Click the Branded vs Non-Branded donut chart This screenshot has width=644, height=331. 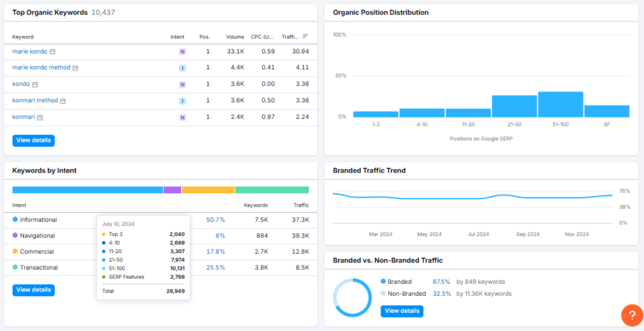tap(352, 298)
